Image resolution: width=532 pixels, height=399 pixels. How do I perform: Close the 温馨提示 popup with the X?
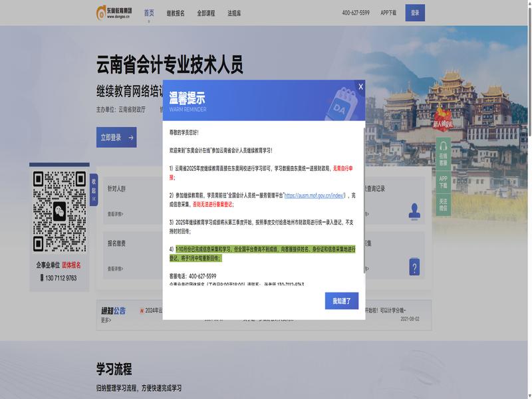(360, 86)
